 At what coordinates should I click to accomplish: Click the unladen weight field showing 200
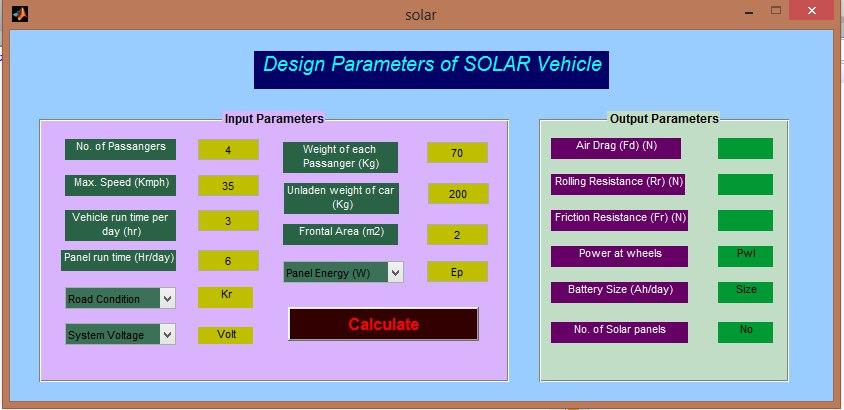[459, 194]
